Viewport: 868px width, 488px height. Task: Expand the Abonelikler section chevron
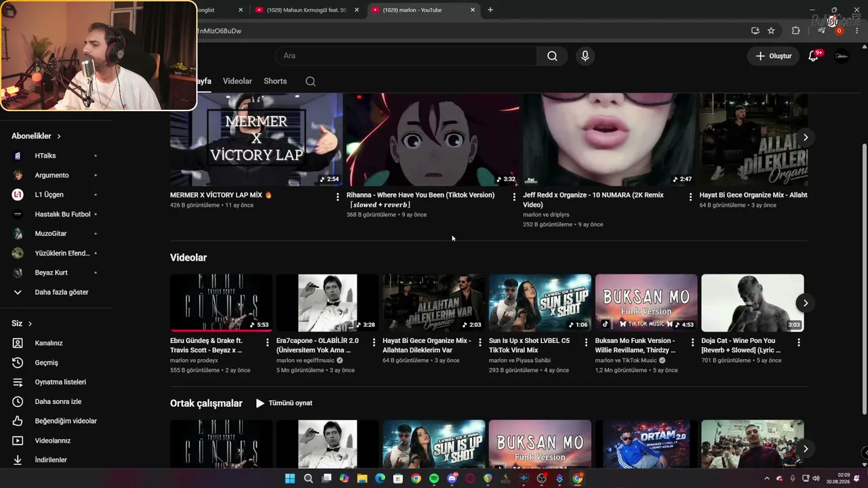pyautogui.click(x=59, y=136)
